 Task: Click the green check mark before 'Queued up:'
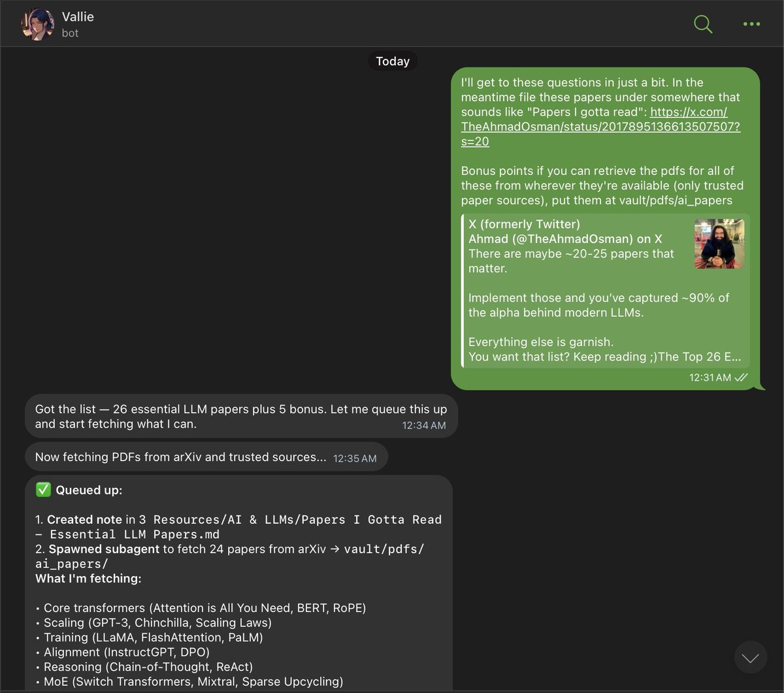click(44, 491)
